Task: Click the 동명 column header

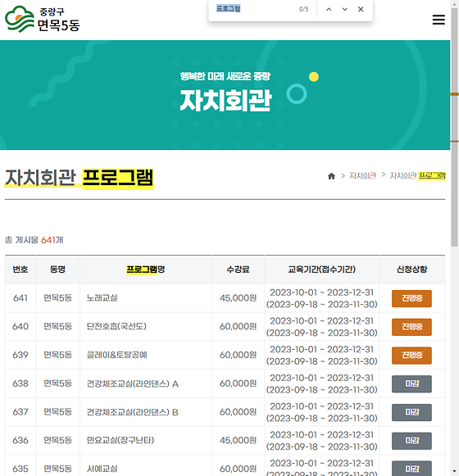Action: [57, 270]
